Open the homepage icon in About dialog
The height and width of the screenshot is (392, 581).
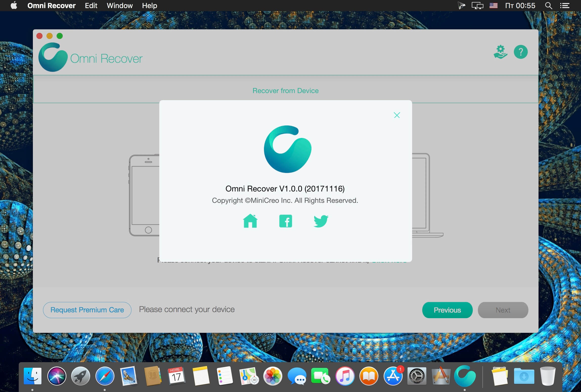pos(250,221)
